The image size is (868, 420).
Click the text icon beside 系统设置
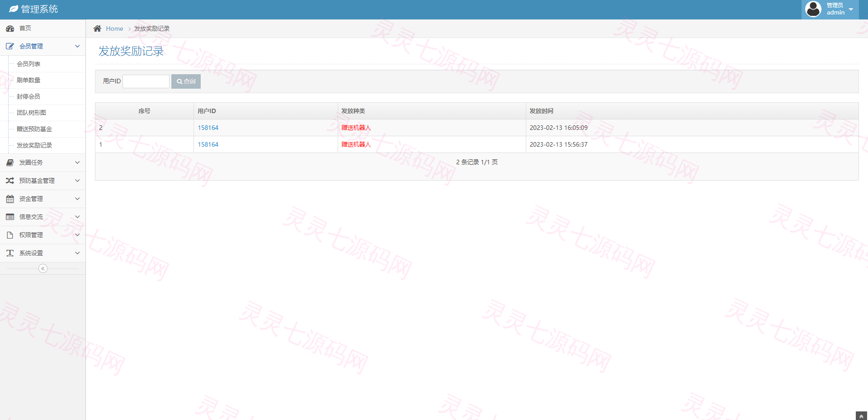click(x=10, y=253)
